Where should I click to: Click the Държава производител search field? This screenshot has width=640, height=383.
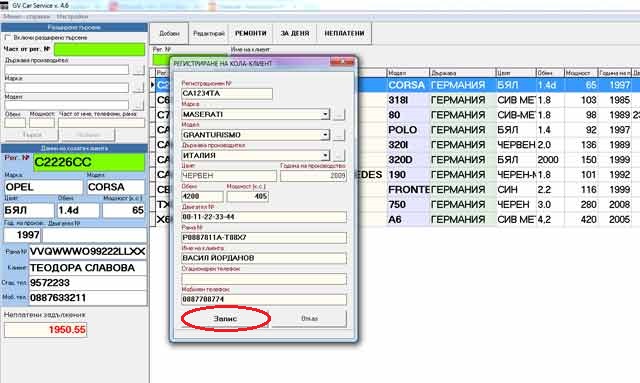click(x=67, y=69)
